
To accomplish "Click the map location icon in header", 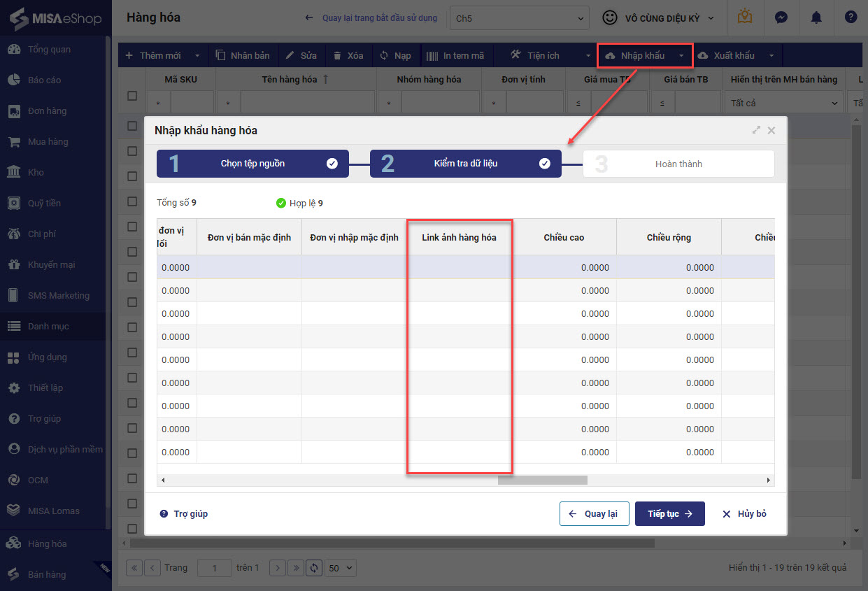I will 745,17.
